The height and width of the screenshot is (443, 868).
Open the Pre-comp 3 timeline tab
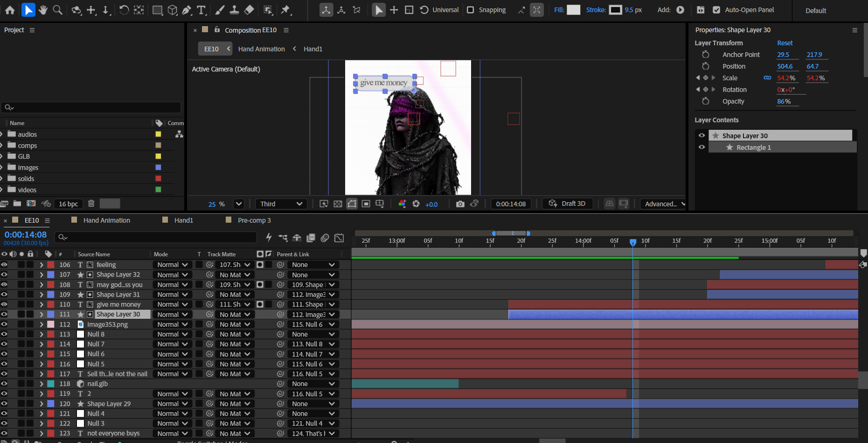coord(254,220)
